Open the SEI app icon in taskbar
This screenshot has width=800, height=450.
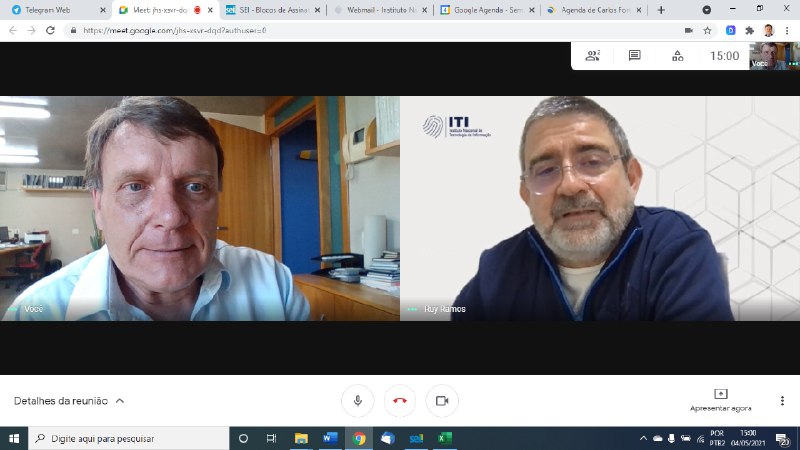[416, 438]
